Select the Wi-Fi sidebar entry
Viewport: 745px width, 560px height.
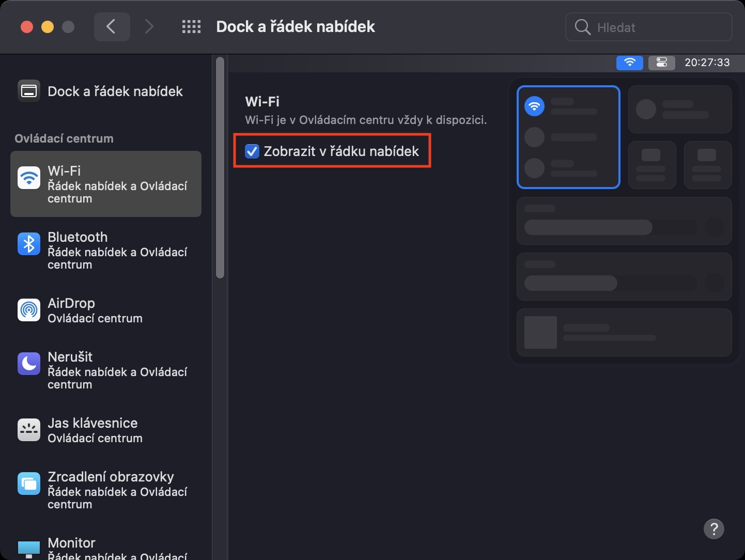[x=106, y=184]
